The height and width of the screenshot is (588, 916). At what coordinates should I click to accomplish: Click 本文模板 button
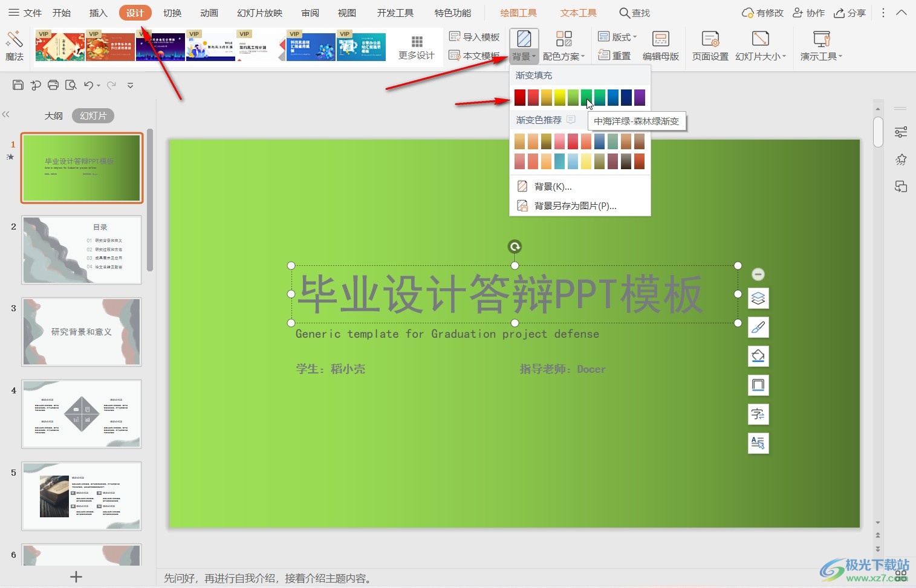475,56
